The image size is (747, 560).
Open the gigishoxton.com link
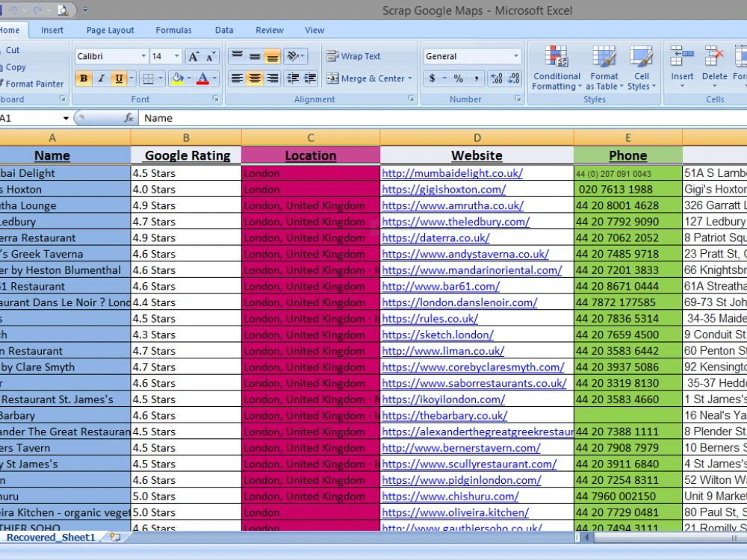pos(444,190)
